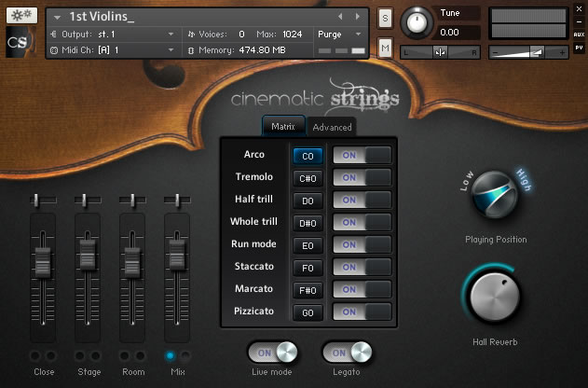The height and width of the screenshot is (388, 588).
Task: Select the Pizzicato G0 keyswitch
Action: [308, 312]
